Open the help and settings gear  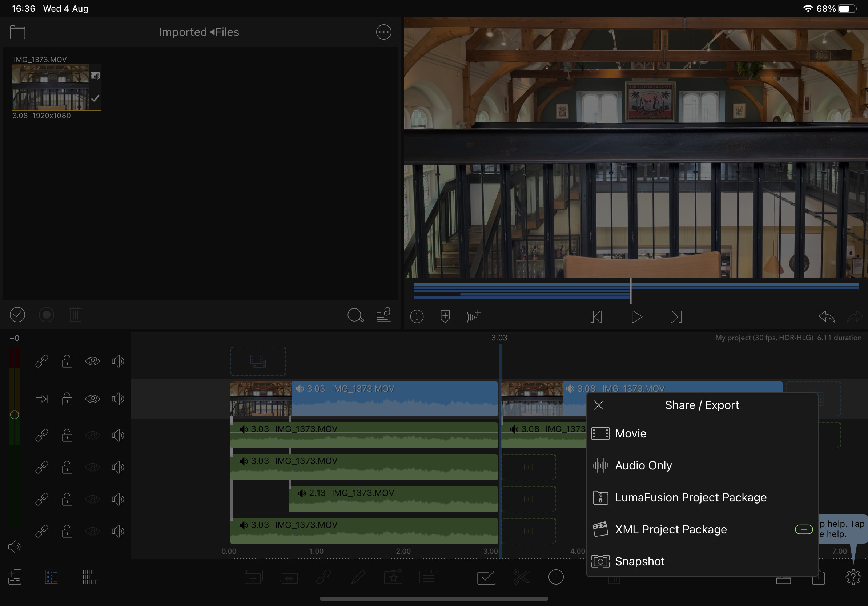pyautogui.click(x=853, y=577)
